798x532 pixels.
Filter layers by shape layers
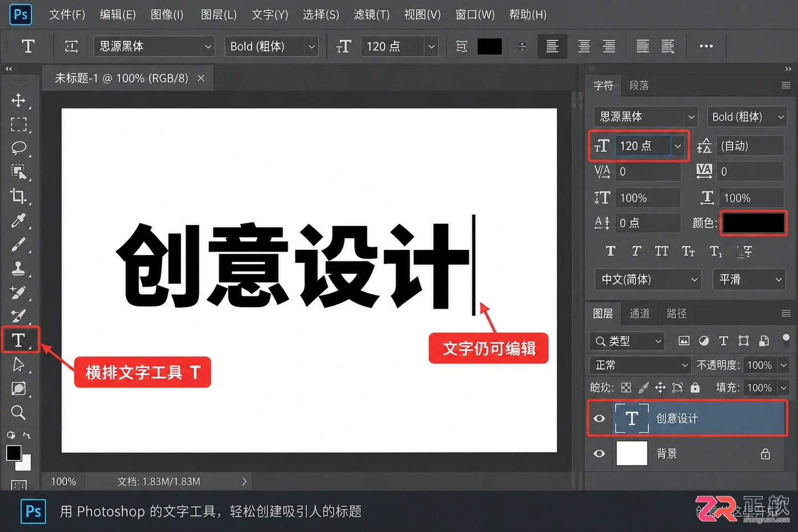[744, 341]
